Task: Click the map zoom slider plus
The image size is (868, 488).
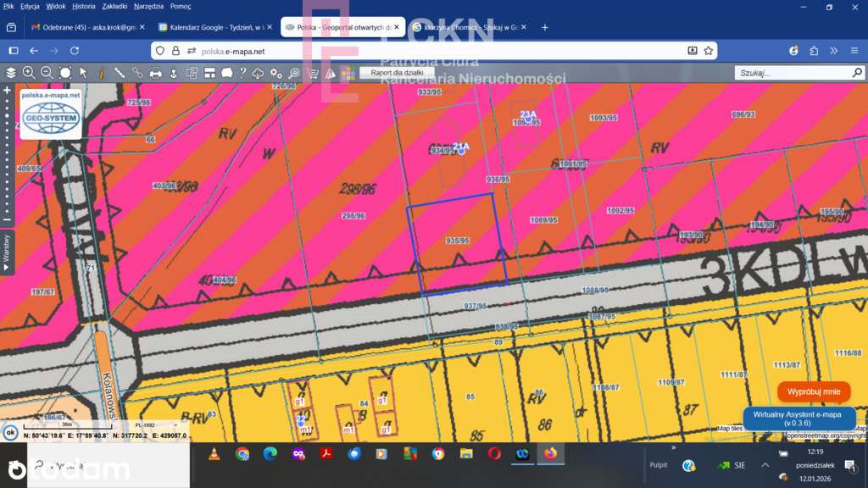Action: click(7, 90)
